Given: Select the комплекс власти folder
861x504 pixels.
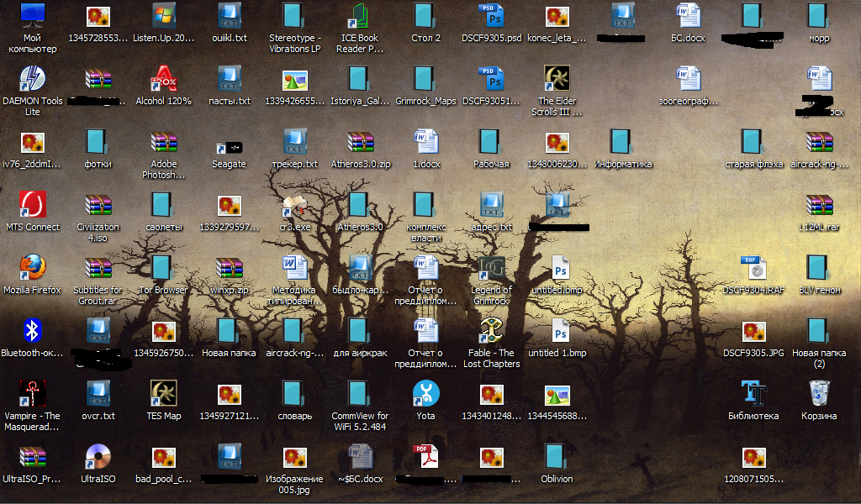Looking at the screenshot, I should pyautogui.click(x=425, y=205).
